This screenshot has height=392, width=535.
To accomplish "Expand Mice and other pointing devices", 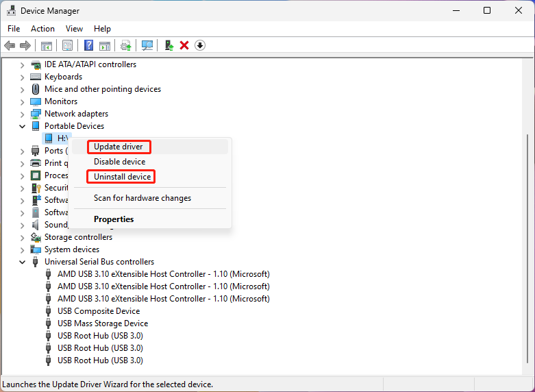I will coord(22,90).
